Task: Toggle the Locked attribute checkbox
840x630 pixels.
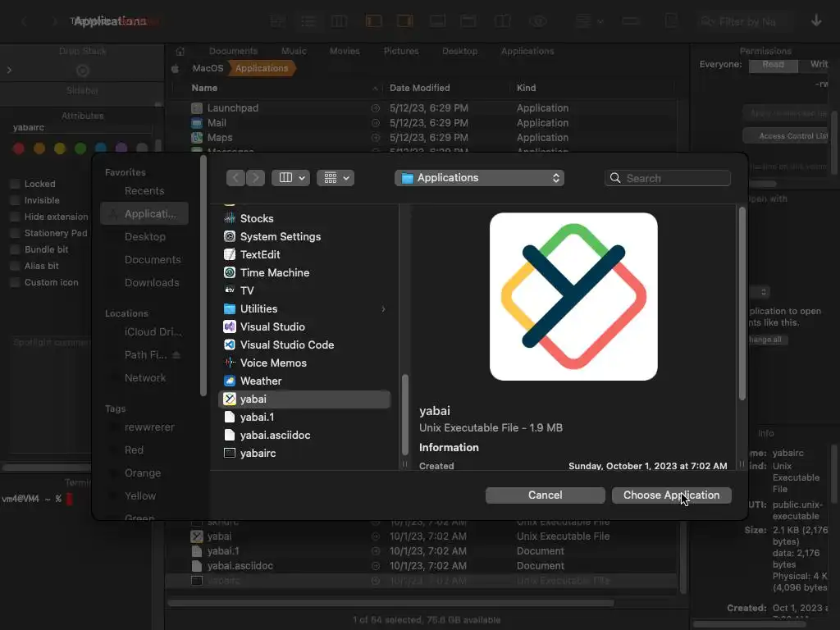Action: tap(15, 184)
